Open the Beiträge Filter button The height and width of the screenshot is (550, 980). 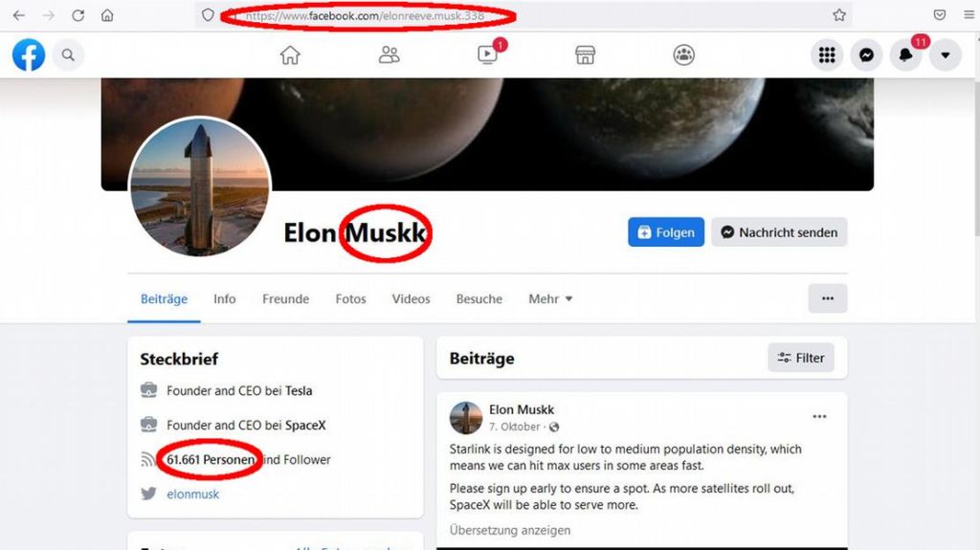pos(801,358)
